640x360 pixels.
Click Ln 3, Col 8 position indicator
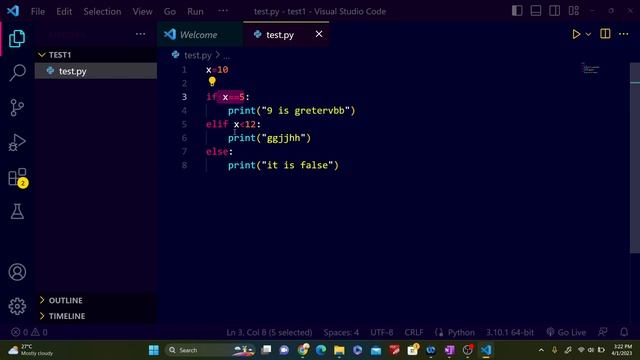(x=269, y=332)
